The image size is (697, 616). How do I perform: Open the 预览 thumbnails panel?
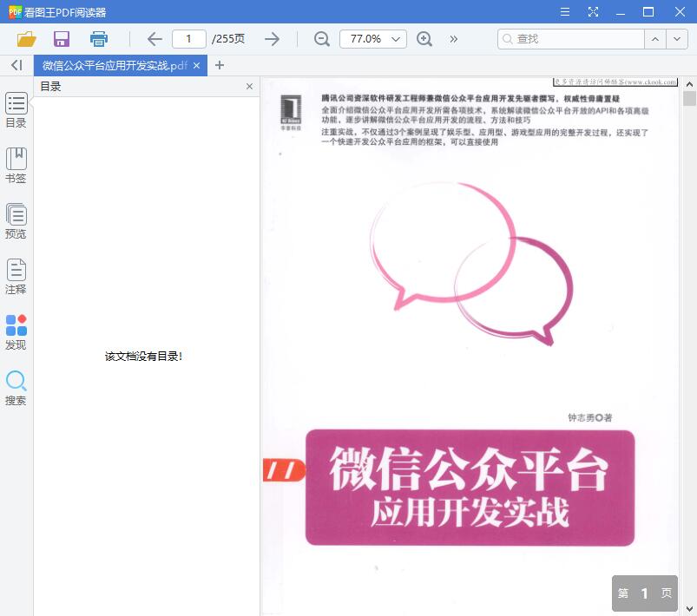pyautogui.click(x=16, y=221)
